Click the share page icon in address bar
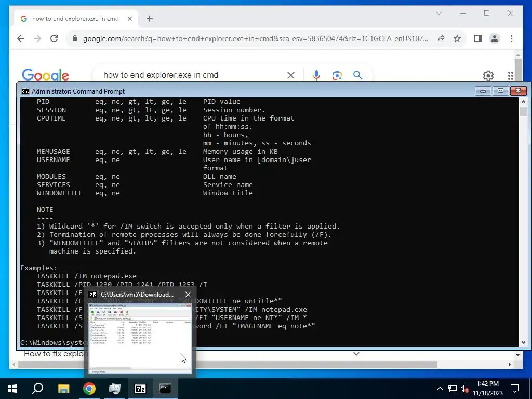Image resolution: width=532 pixels, height=399 pixels. [x=441, y=38]
